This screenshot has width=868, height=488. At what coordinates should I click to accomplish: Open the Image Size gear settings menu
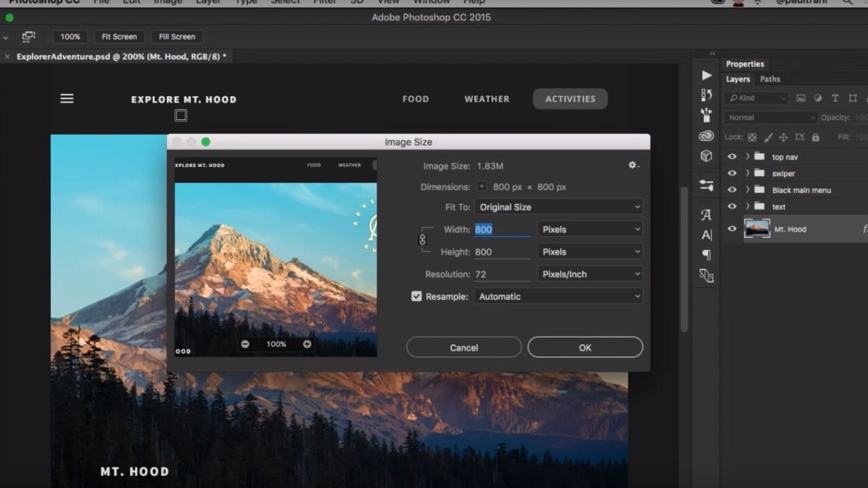633,165
